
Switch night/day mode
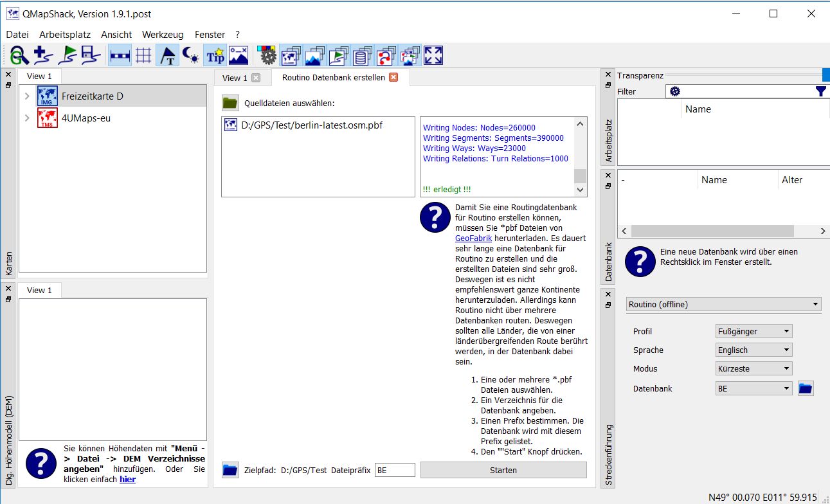coord(191,56)
